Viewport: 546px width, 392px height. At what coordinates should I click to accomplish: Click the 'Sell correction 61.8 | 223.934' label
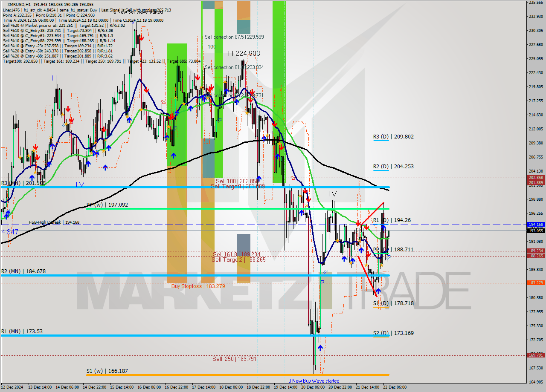coord(234,67)
